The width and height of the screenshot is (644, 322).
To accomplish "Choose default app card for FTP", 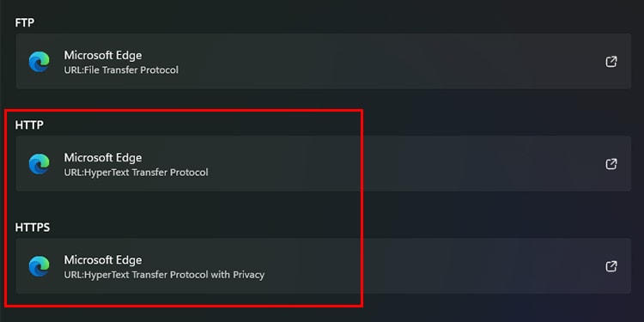I will coord(323,61).
